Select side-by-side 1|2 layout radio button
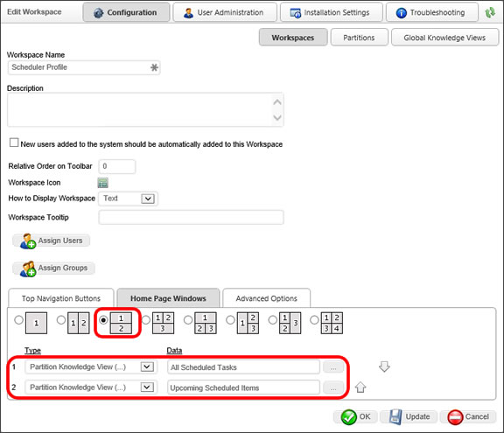Viewport: 504px width, 433px height. coord(61,320)
